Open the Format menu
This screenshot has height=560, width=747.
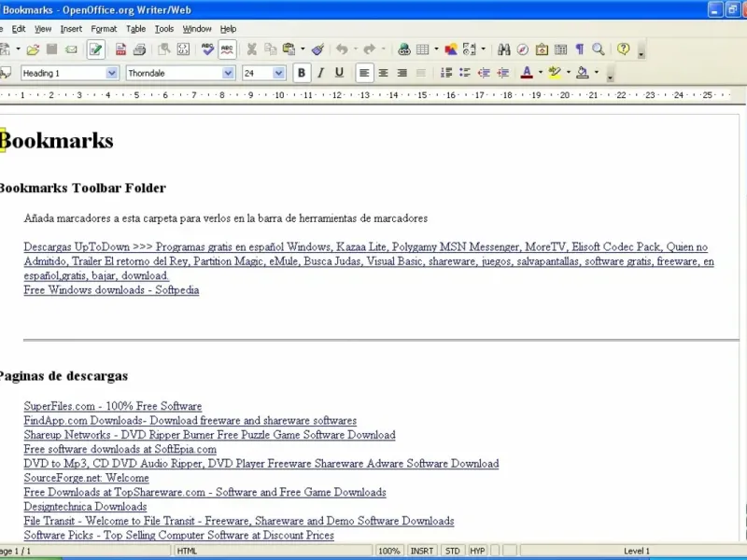click(104, 29)
